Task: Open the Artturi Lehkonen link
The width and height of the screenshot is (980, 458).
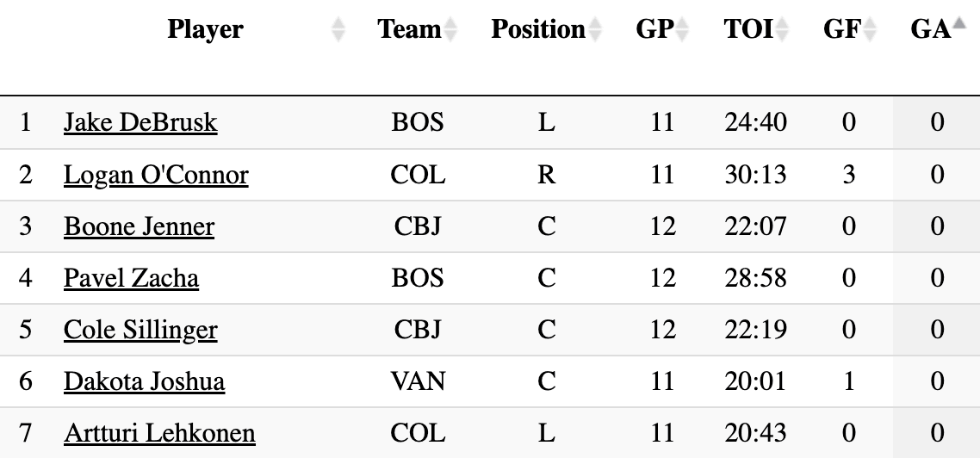Action: [159, 432]
